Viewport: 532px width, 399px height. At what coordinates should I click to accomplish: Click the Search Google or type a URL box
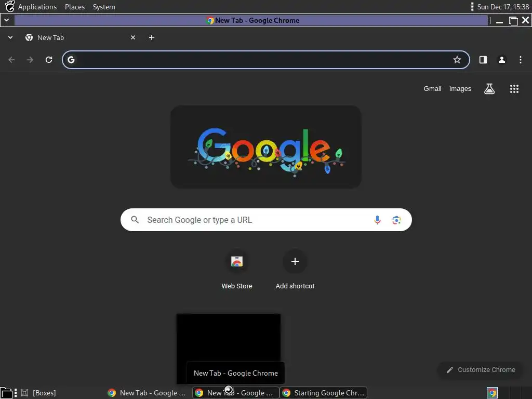[266, 220]
